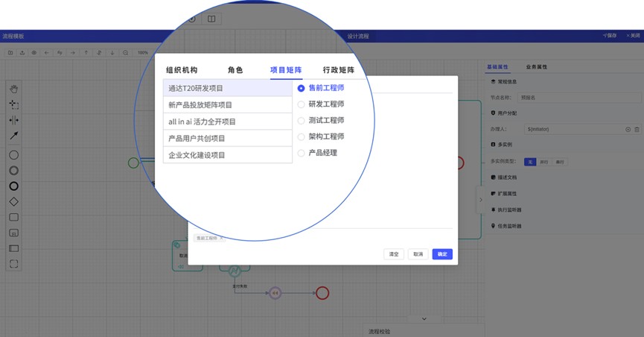Pick the 产品经理 radio button
The image size is (644, 337).
(302, 153)
